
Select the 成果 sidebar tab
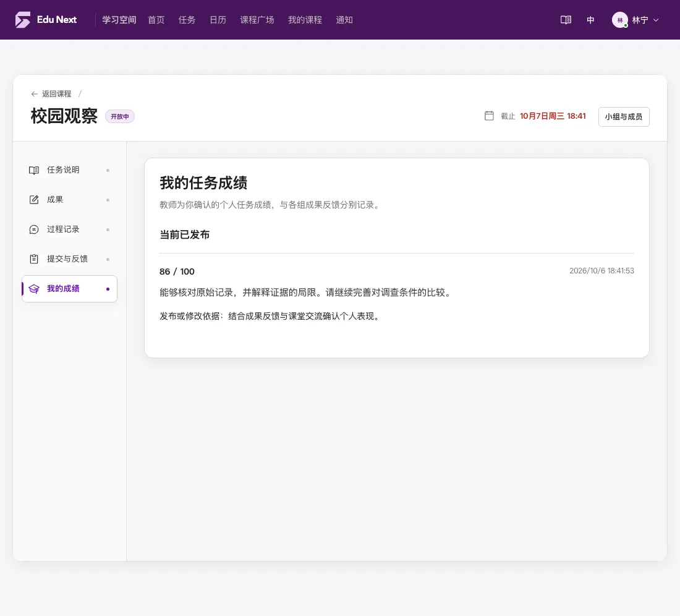(x=69, y=200)
